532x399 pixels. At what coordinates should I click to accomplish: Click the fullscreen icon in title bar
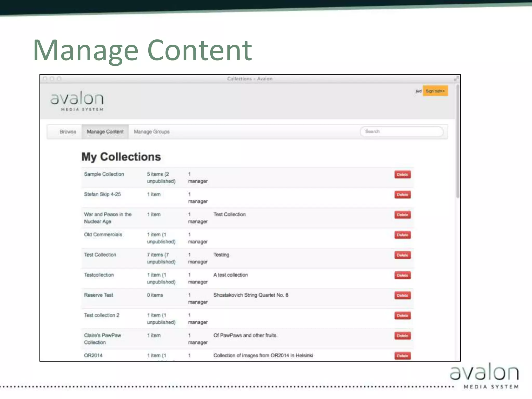456,78
